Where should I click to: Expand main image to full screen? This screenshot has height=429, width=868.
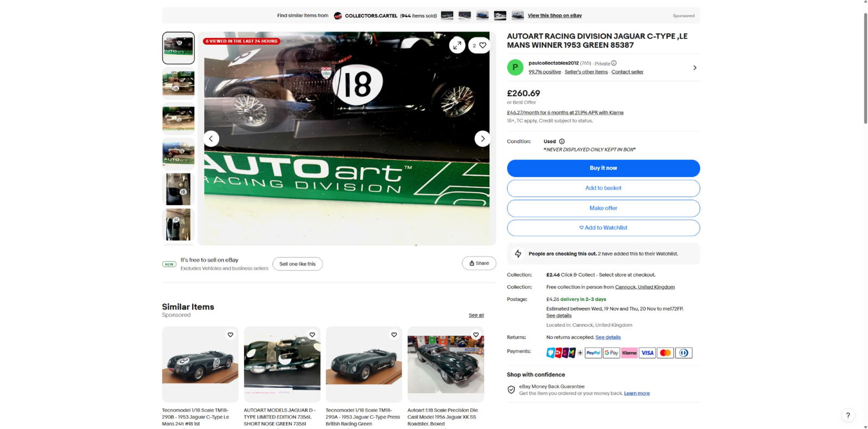tap(457, 46)
